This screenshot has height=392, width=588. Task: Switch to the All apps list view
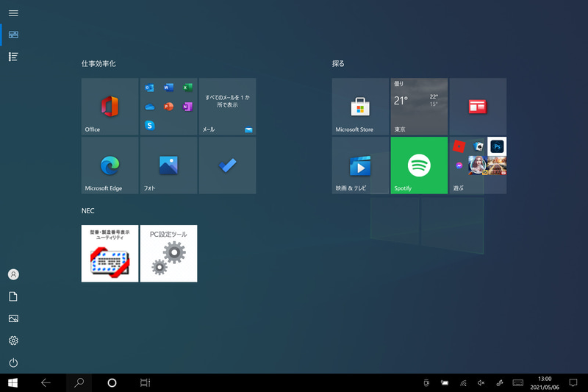pyautogui.click(x=13, y=57)
